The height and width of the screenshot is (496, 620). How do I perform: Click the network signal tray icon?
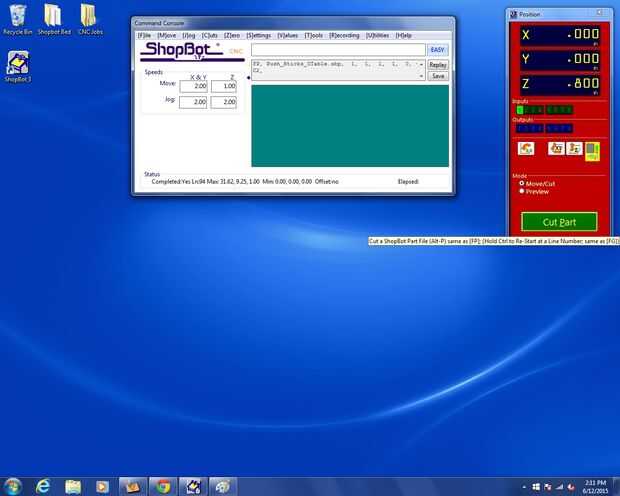pyautogui.click(x=559, y=487)
